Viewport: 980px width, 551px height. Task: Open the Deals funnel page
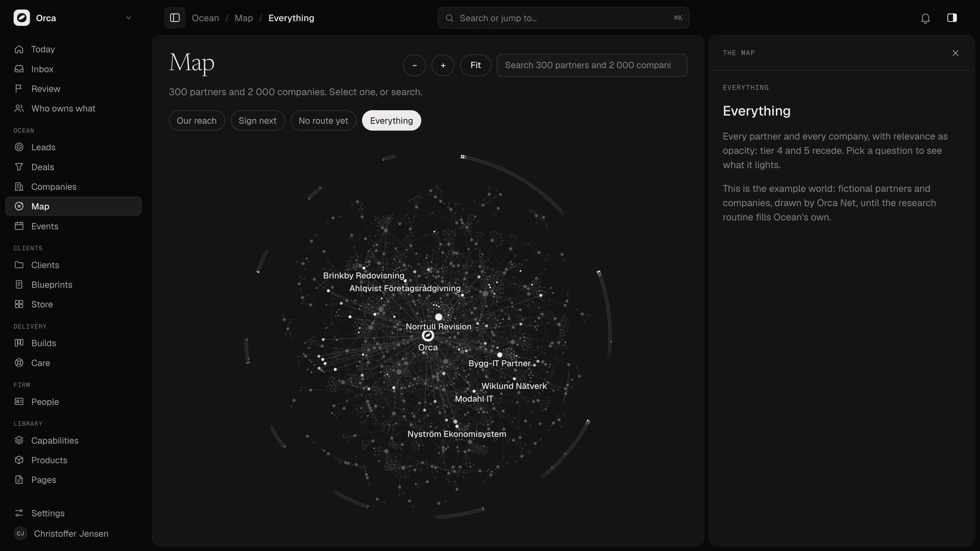point(73,167)
